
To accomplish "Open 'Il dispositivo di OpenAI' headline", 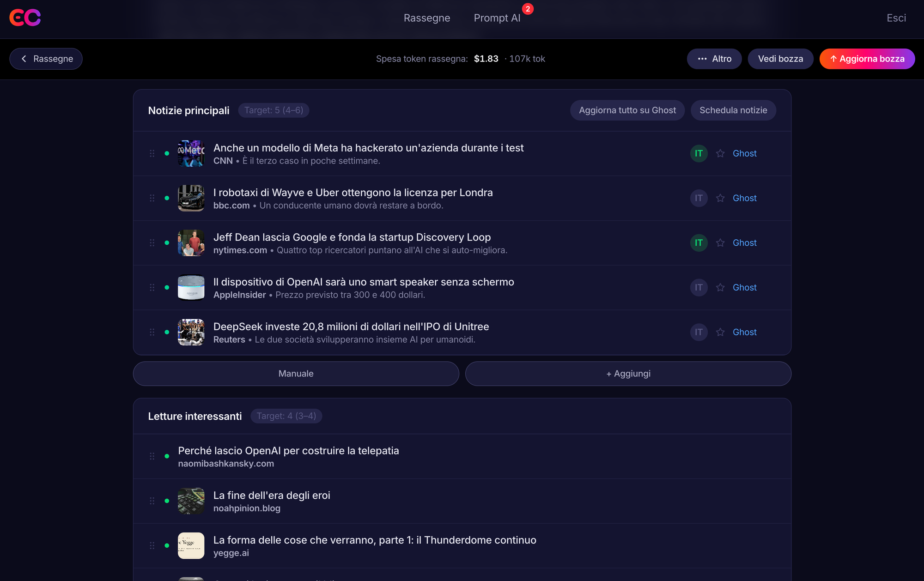I will [x=364, y=282].
